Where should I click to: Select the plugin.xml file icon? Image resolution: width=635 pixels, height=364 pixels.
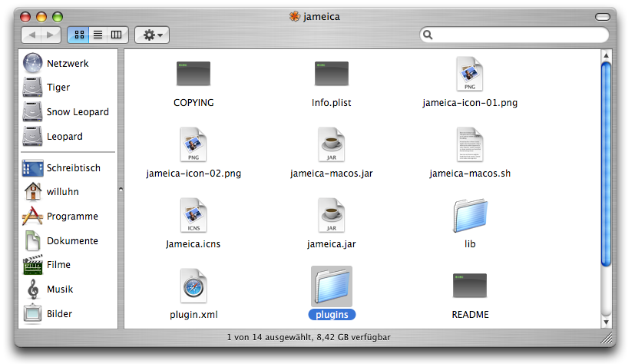click(x=193, y=286)
